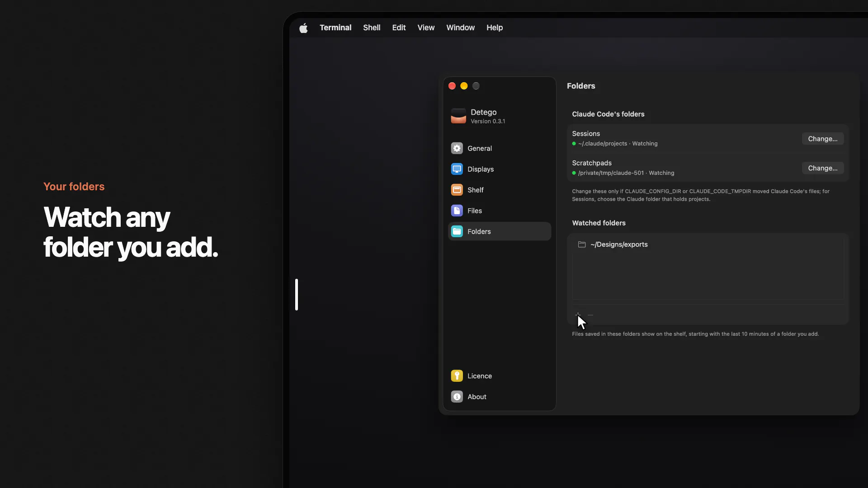Open the Terminal menu
The image size is (868, 488).
tap(335, 28)
